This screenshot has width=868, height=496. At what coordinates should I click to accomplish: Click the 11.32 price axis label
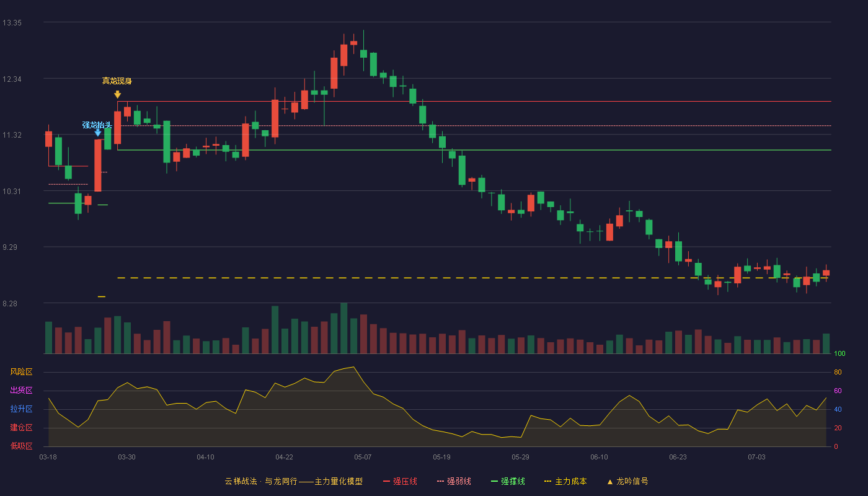(x=12, y=135)
